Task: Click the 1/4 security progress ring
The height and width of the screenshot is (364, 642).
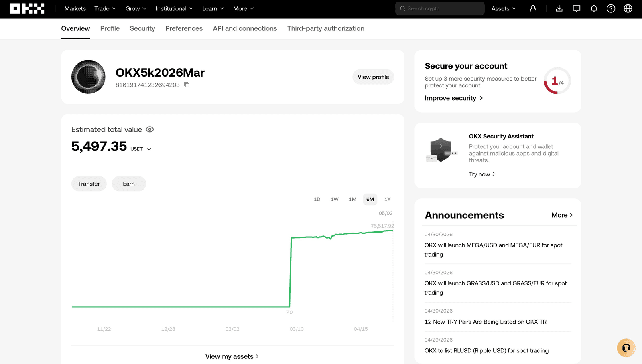Action: pos(557,81)
